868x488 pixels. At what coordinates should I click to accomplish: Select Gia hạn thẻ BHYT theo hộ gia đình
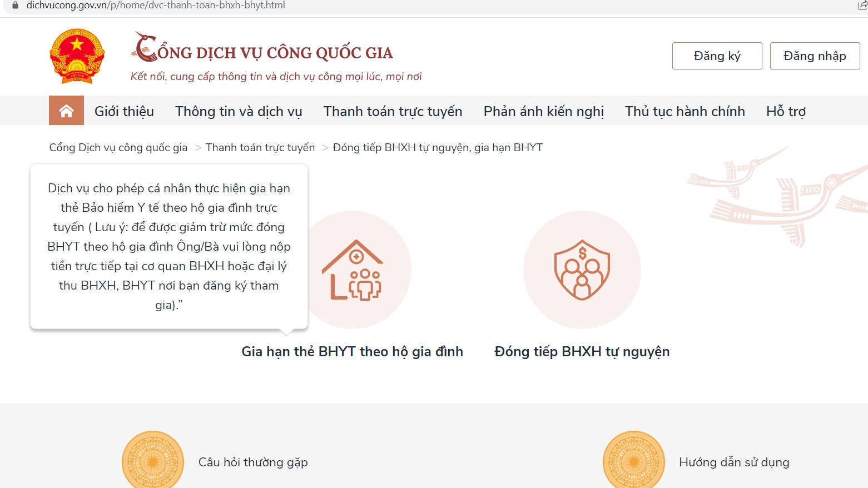[x=353, y=351]
